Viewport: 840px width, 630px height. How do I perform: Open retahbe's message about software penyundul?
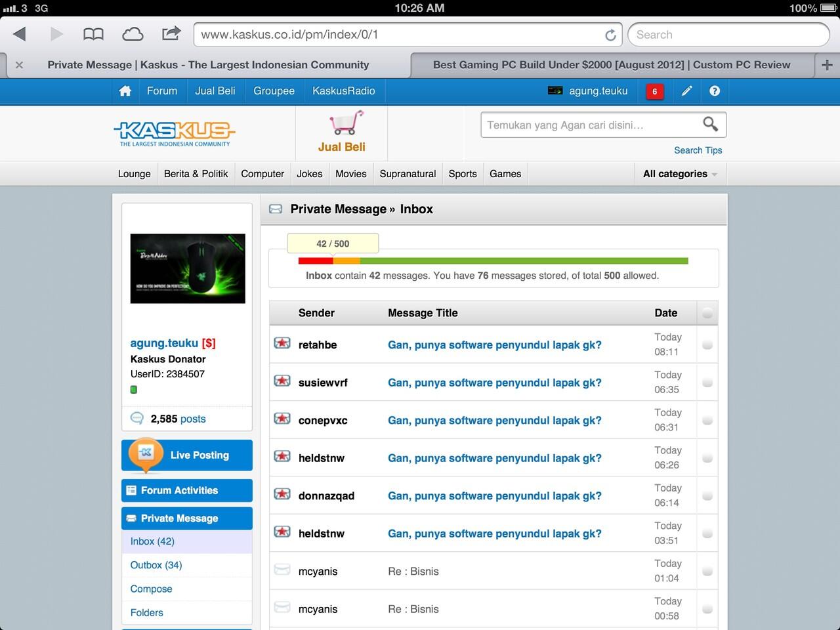495,345
